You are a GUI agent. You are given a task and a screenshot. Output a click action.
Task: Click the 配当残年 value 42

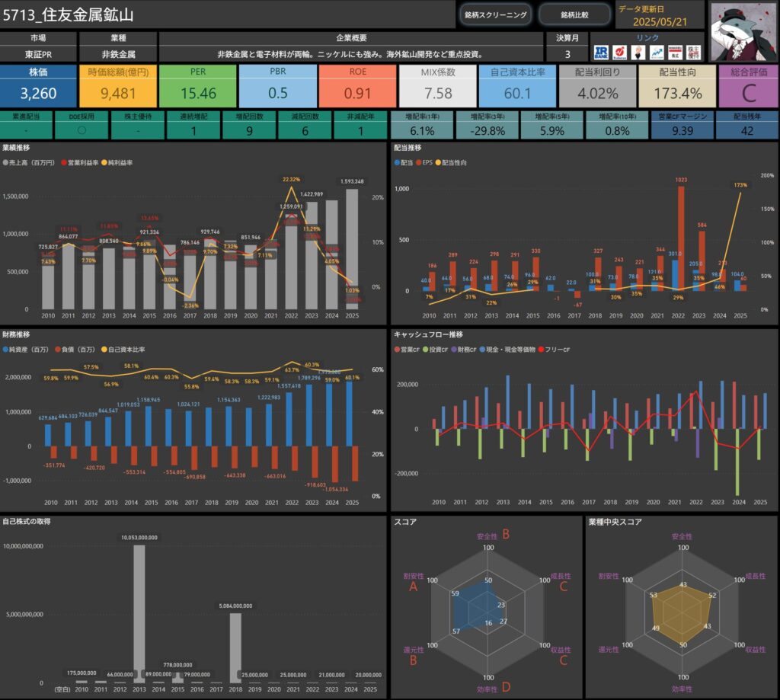(746, 131)
